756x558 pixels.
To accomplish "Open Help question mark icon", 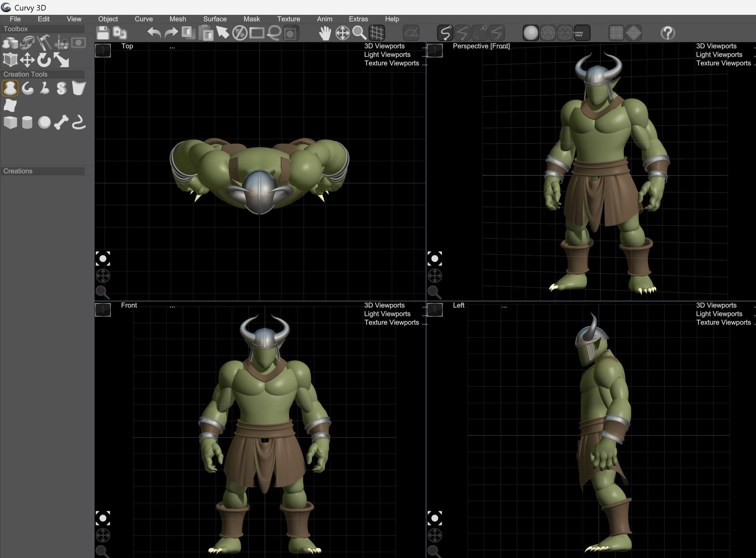I will click(x=668, y=33).
